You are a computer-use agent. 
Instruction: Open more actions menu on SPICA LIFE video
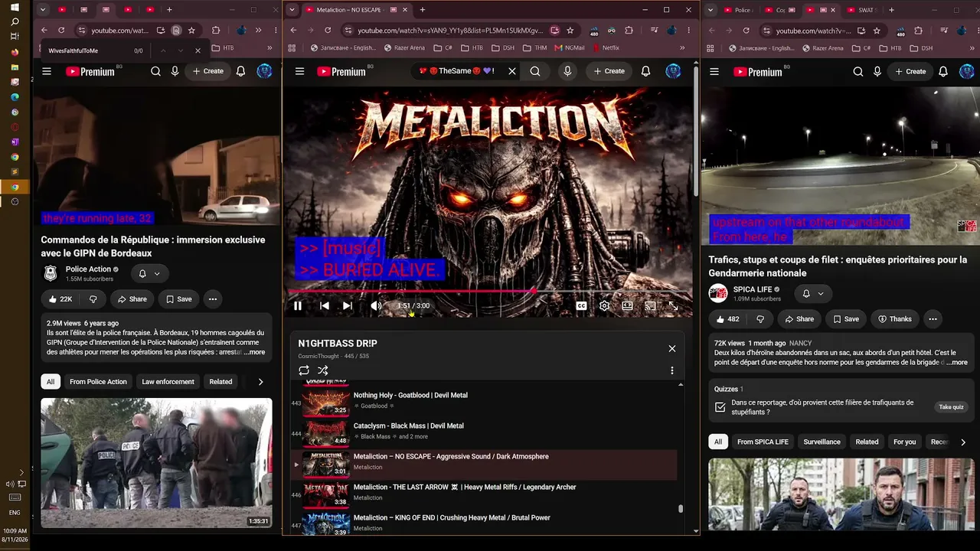pos(933,319)
